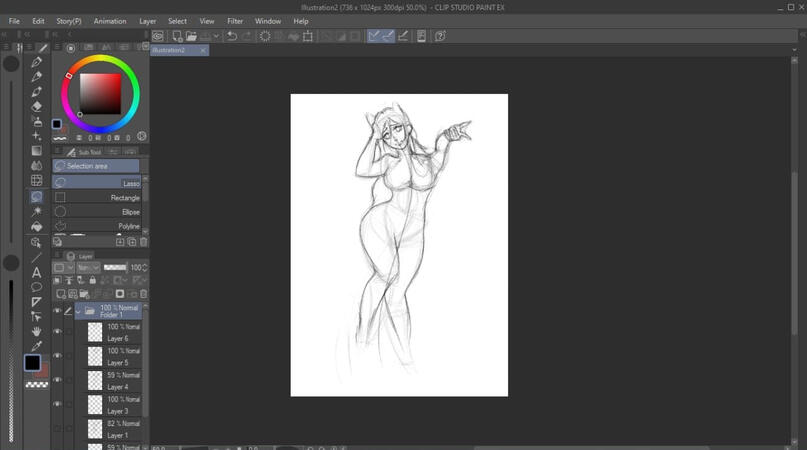The width and height of the screenshot is (807, 450).
Task: Close the Illustration2 tab
Action: [203, 50]
